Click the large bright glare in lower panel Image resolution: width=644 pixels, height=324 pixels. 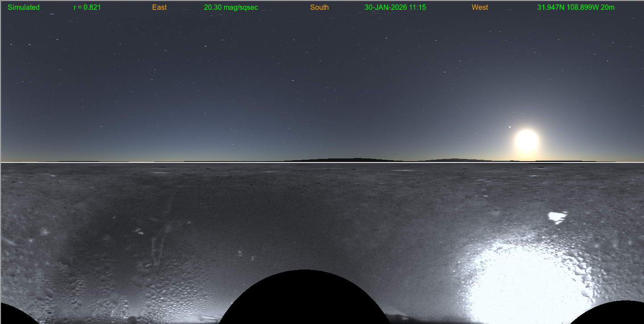527,277
